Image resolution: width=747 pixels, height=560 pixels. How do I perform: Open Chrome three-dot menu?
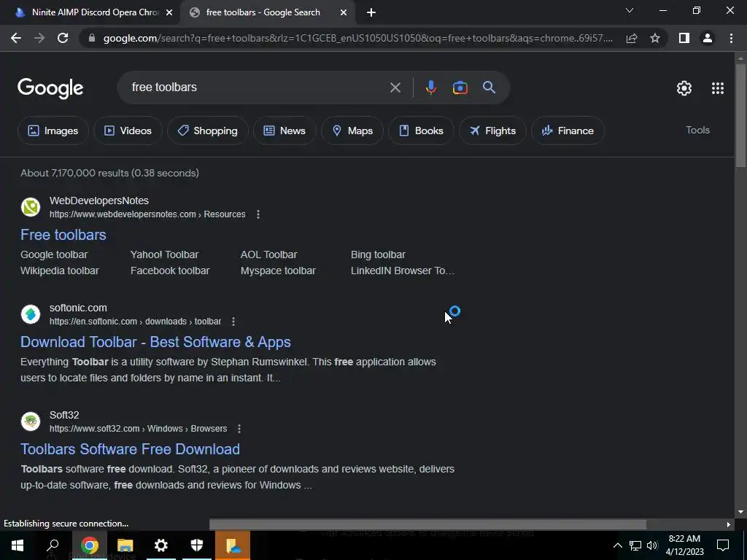731,38
